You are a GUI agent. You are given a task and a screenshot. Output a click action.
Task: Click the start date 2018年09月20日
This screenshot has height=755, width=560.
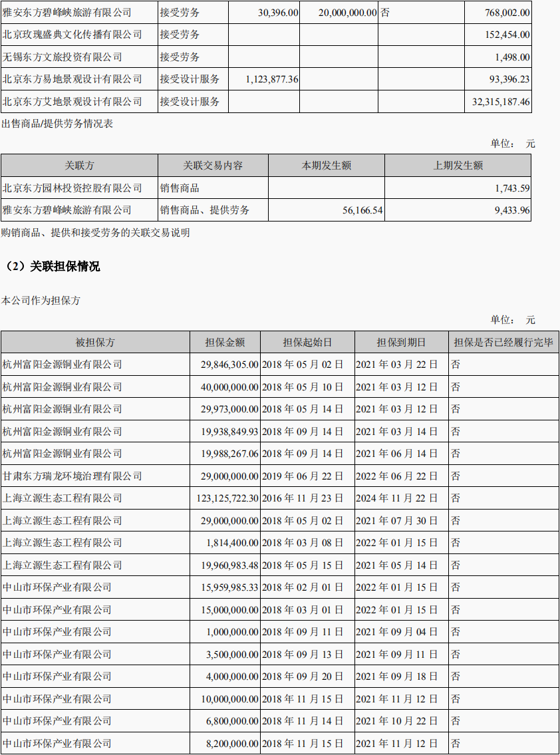pos(303,677)
